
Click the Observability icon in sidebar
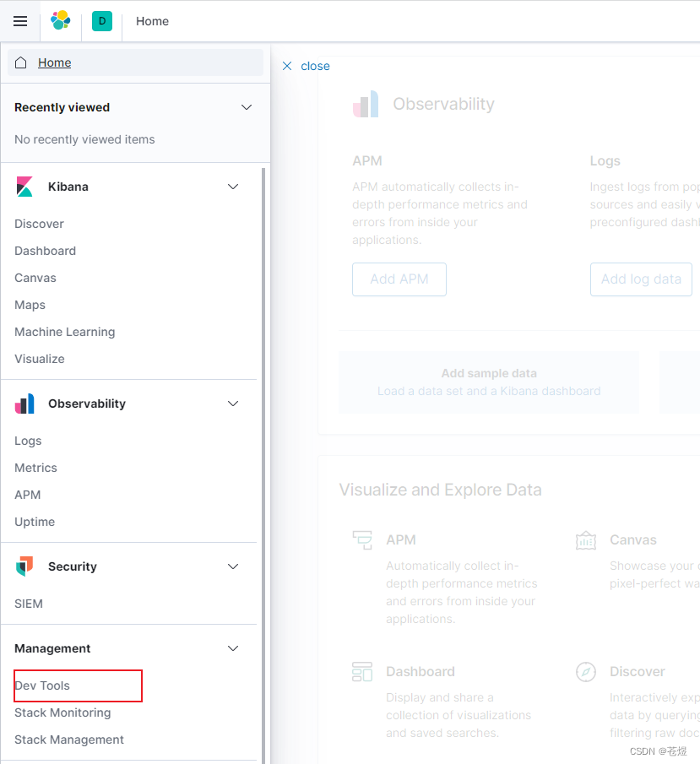tap(24, 404)
